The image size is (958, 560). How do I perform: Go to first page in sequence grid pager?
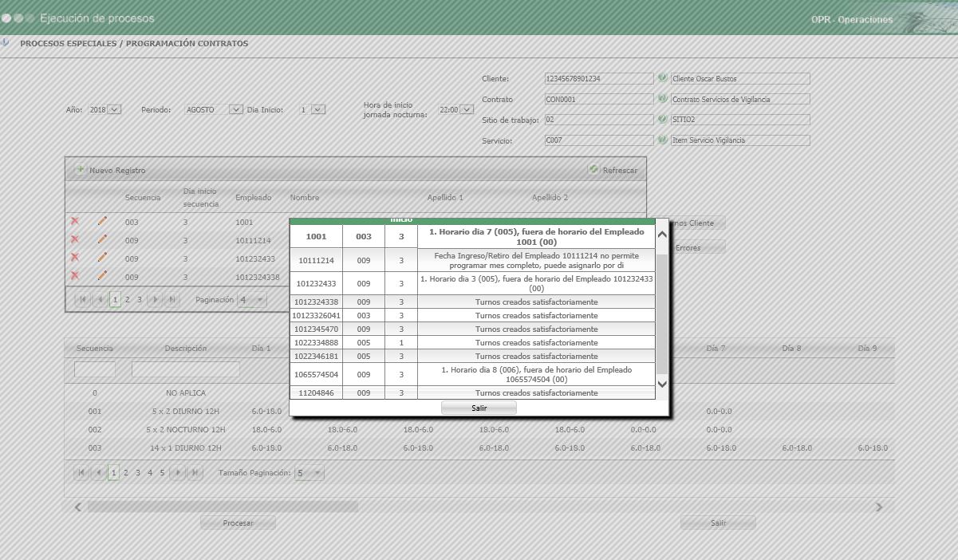83,473
